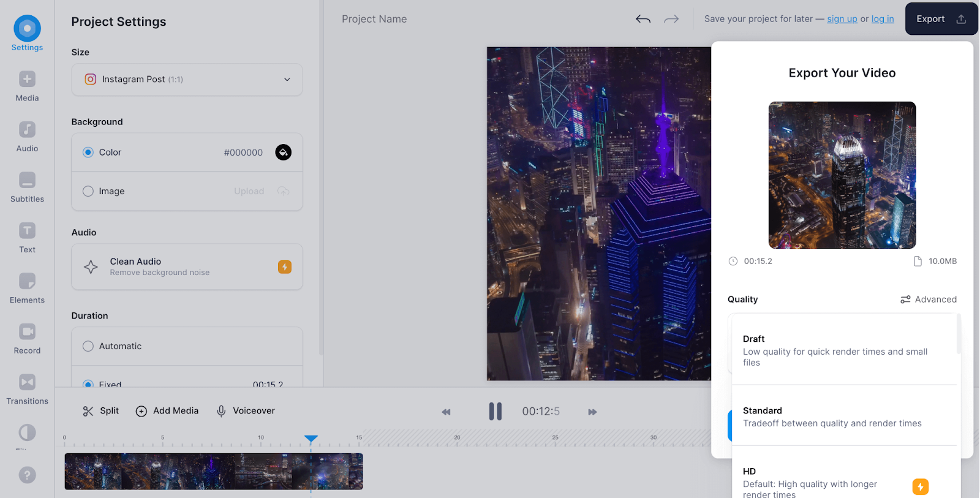The image size is (980, 498).
Task: Click the blue timeline playhead marker
Action: point(311,439)
